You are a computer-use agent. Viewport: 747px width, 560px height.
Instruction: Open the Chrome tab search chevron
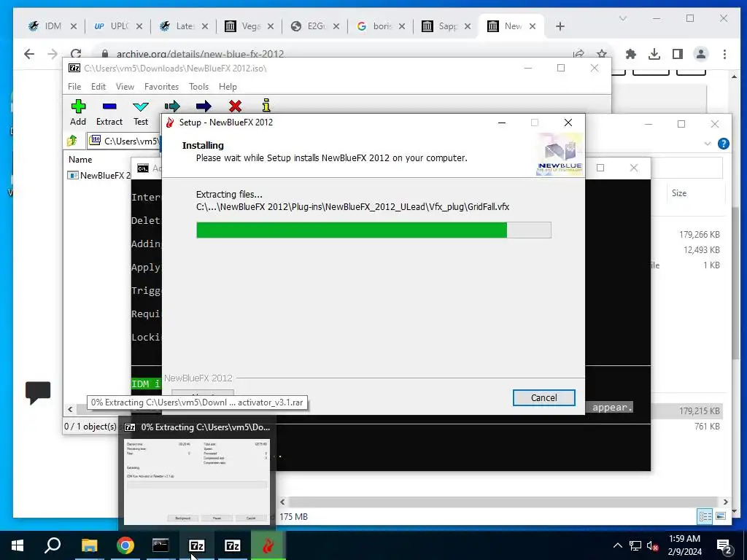coord(623,18)
